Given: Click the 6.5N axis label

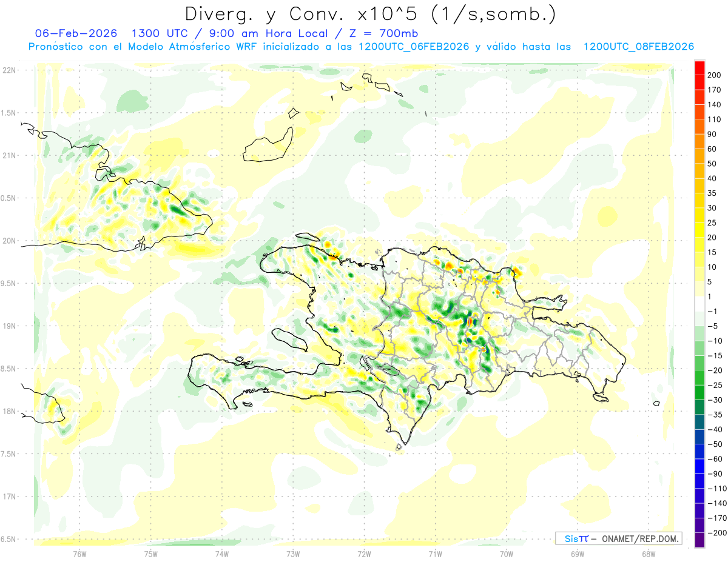Looking at the screenshot, I should (x=9, y=540).
